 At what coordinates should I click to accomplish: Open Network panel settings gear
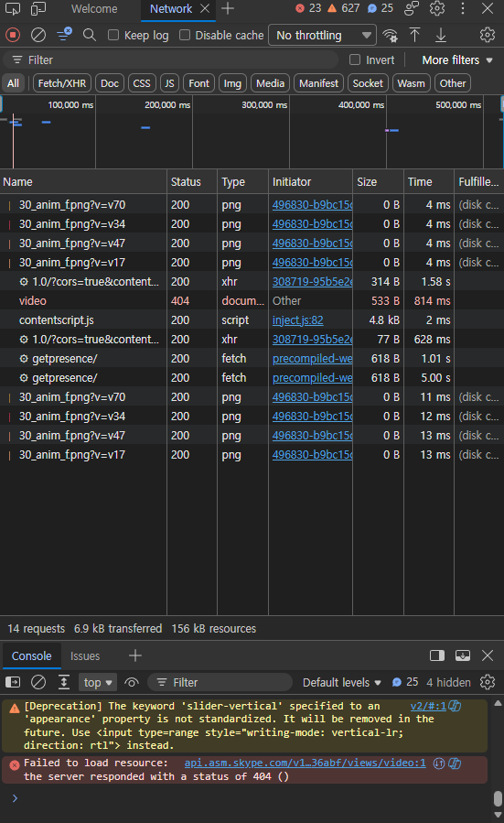click(488, 35)
